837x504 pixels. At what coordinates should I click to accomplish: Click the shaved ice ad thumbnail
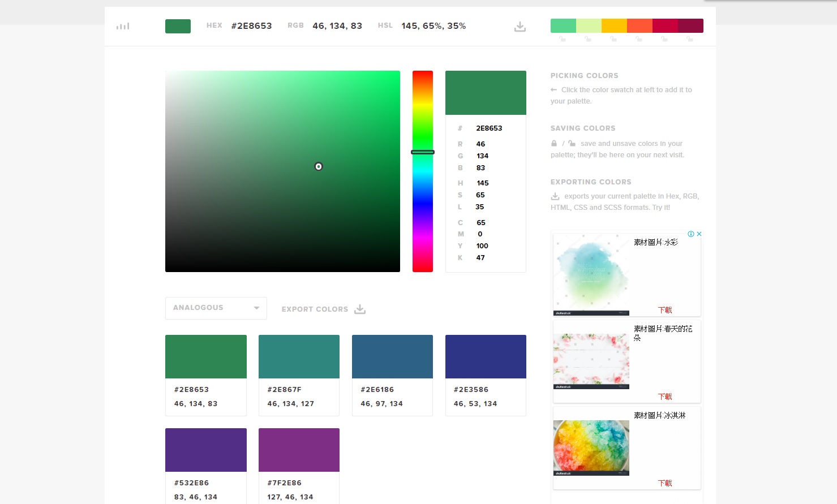591,448
